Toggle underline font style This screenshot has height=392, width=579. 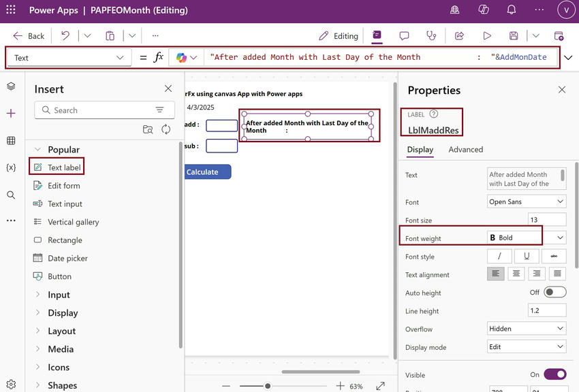[527, 256]
